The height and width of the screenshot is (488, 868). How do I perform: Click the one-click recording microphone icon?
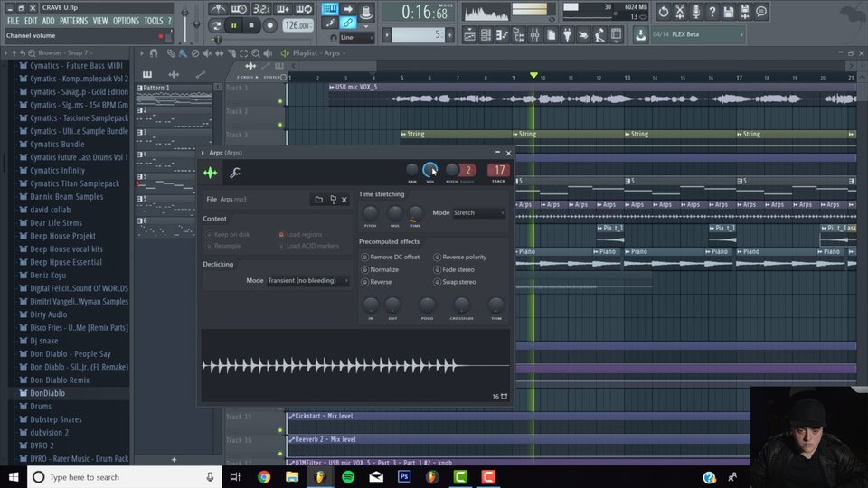(696, 11)
